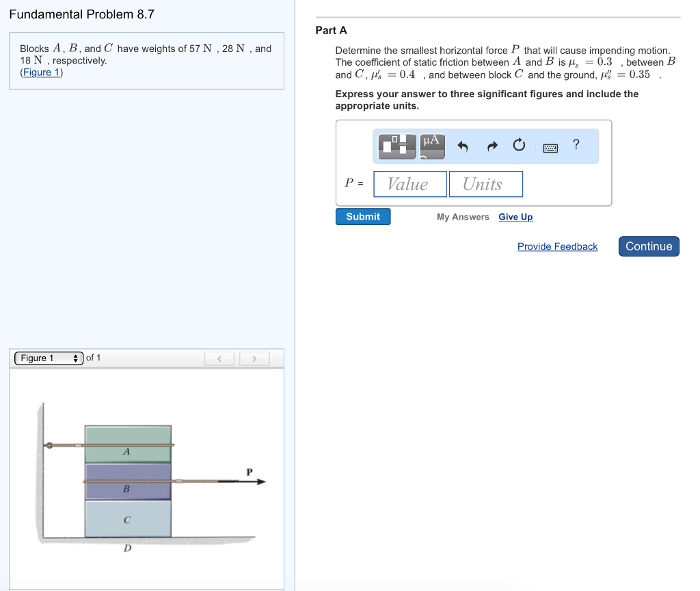Open the Figure 1 hyperlink
The width and height of the screenshot is (700, 591).
pos(42,72)
